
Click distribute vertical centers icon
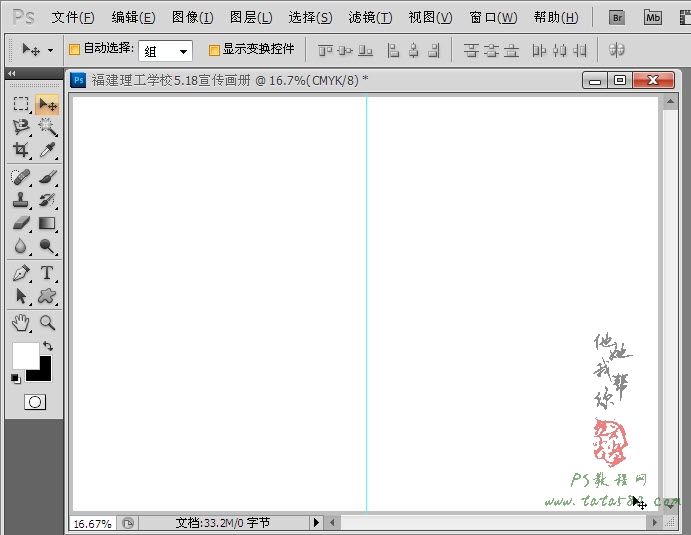click(491, 50)
